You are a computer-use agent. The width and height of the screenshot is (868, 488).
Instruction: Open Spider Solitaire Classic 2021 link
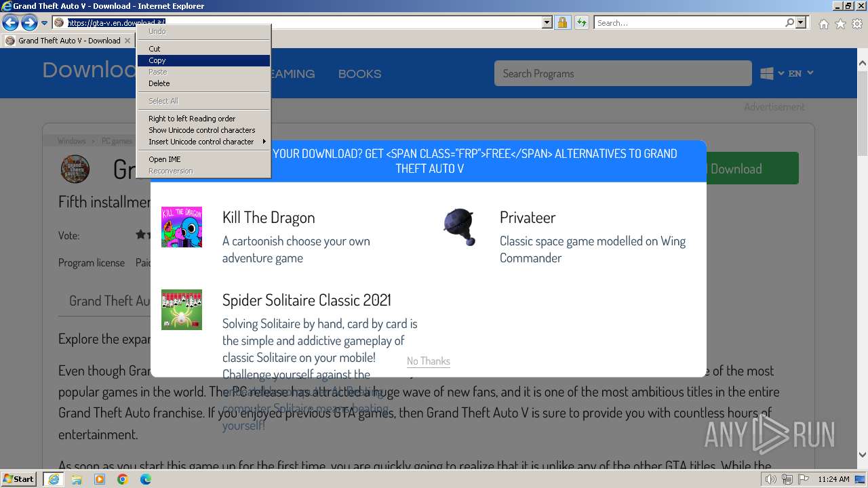click(x=307, y=300)
